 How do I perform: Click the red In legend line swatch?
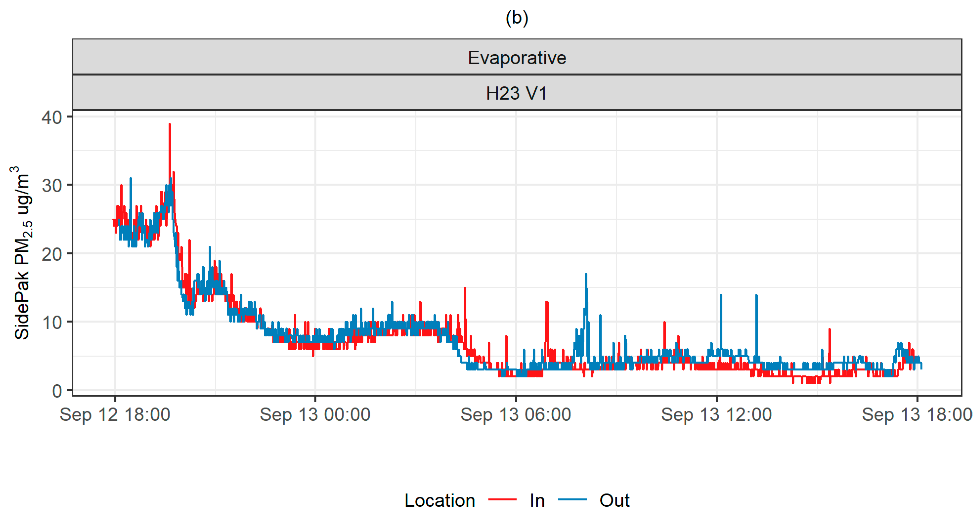pyautogui.click(x=502, y=500)
